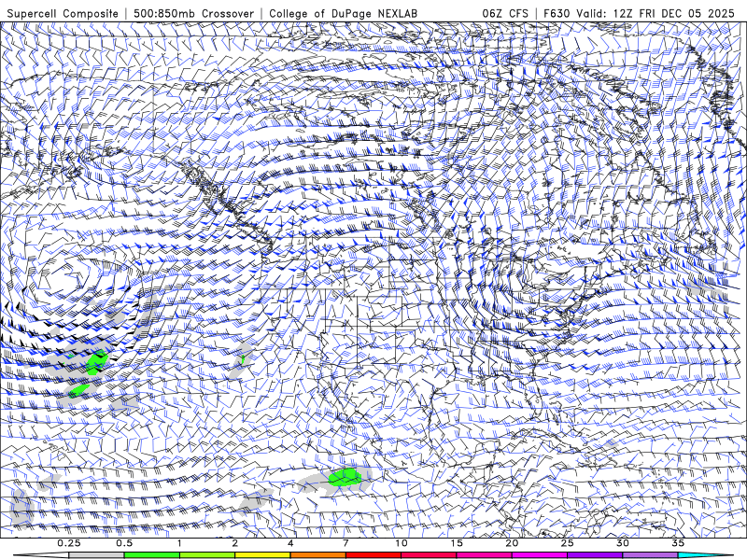
Task: Click the legend value 2
Action: (x=235, y=543)
